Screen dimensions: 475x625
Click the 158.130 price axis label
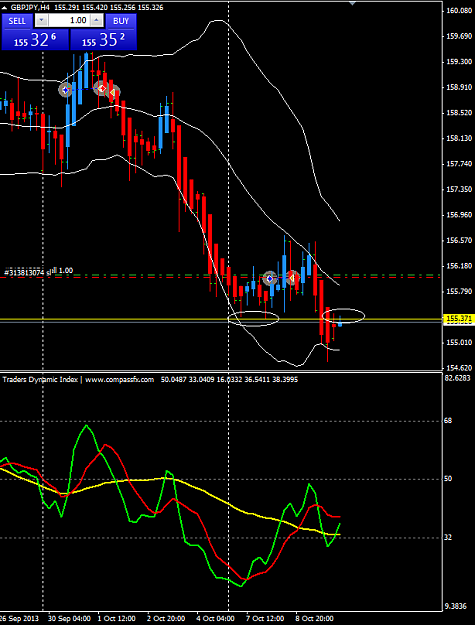click(460, 138)
